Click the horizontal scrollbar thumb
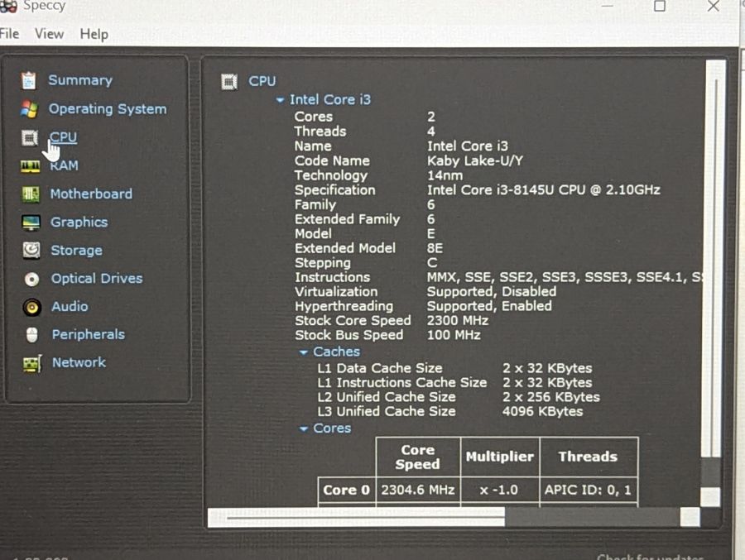The width and height of the screenshot is (745, 560). pos(356,518)
